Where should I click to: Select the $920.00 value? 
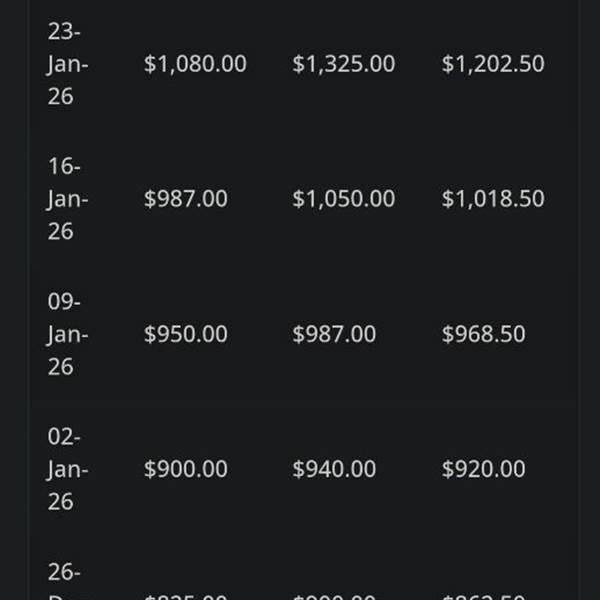tap(483, 469)
